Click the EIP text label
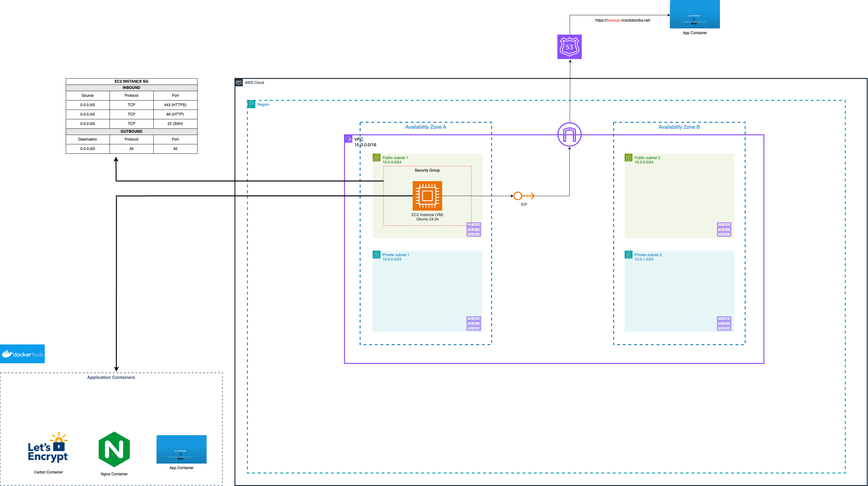The height and width of the screenshot is (486, 868). [524, 204]
